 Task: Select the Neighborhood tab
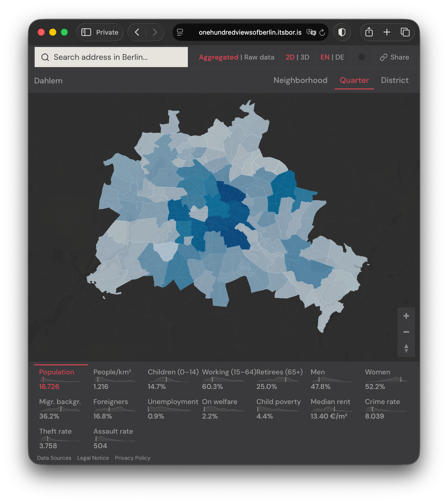(x=300, y=81)
